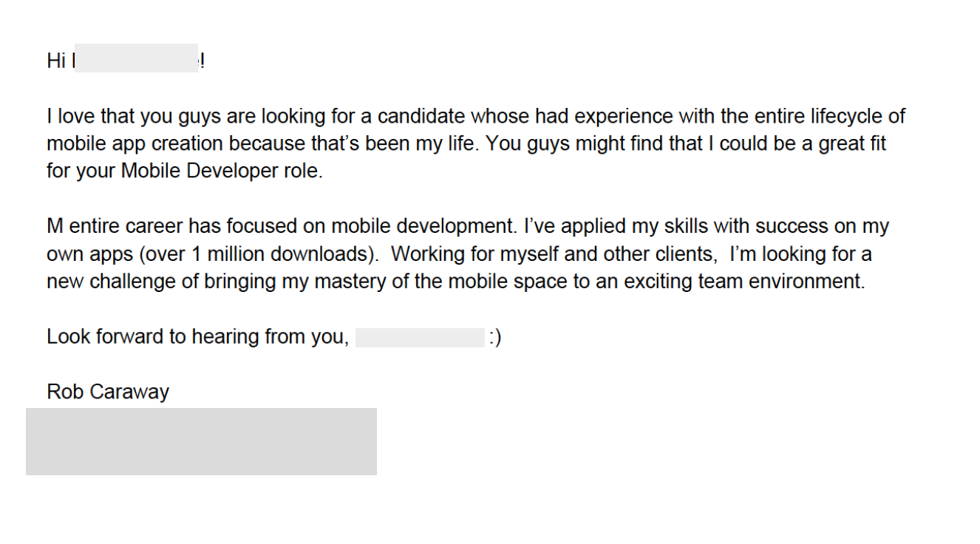Click the word "Hi" in the greeting
Viewport: 980px width, 544px height.
click(x=56, y=61)
